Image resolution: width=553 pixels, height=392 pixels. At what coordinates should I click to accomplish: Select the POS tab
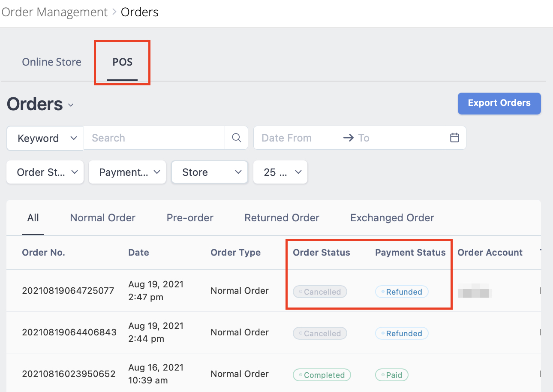[x=122, y=62]
